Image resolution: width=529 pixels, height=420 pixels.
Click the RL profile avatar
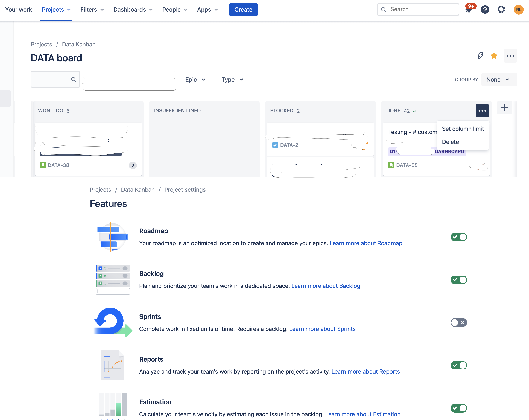(x=519, y=10)
